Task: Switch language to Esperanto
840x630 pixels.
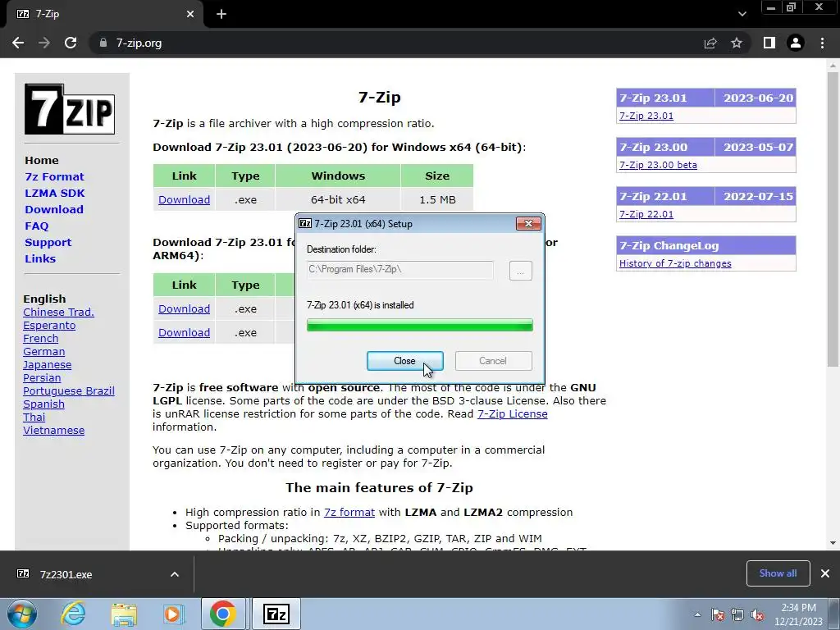Action: [x=49, y=326]
